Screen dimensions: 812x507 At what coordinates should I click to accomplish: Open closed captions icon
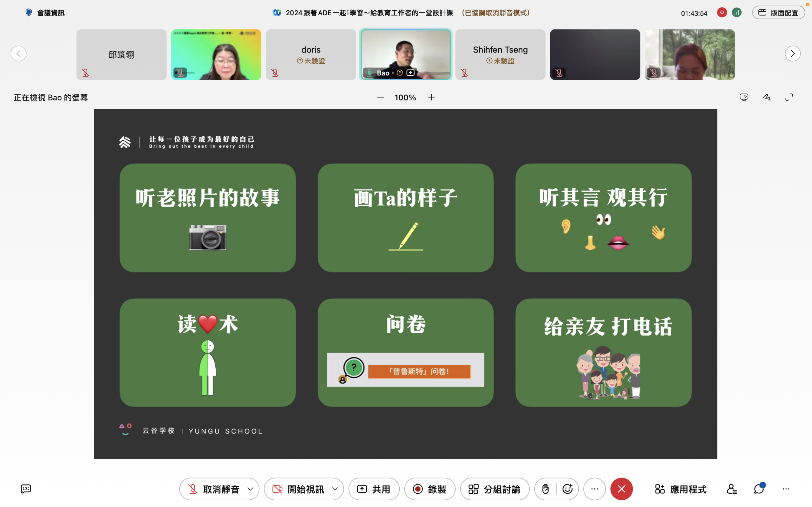26,489
